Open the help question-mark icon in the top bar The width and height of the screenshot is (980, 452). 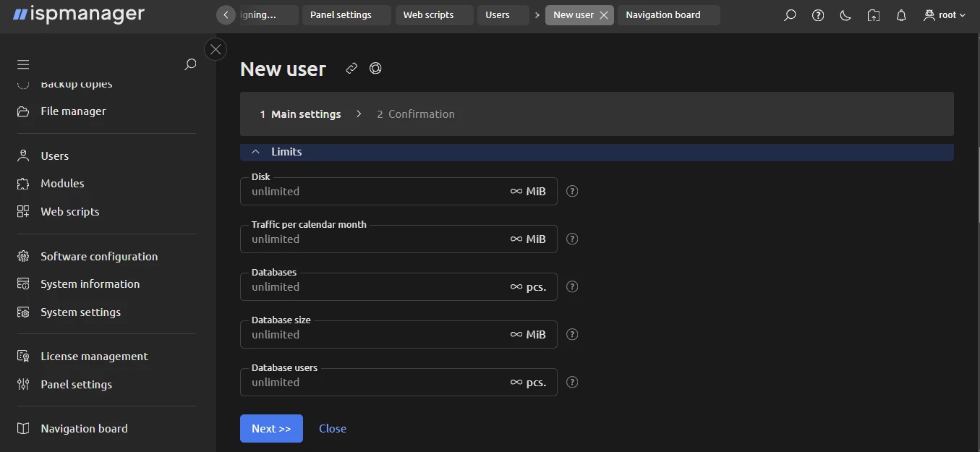(x=817, y=14)
